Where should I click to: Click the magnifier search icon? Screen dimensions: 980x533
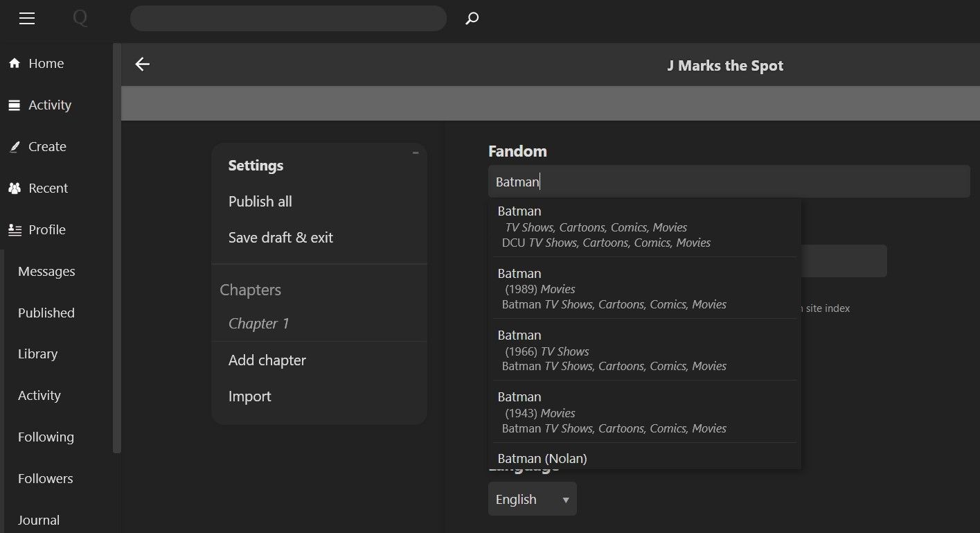tap(472, 18)
